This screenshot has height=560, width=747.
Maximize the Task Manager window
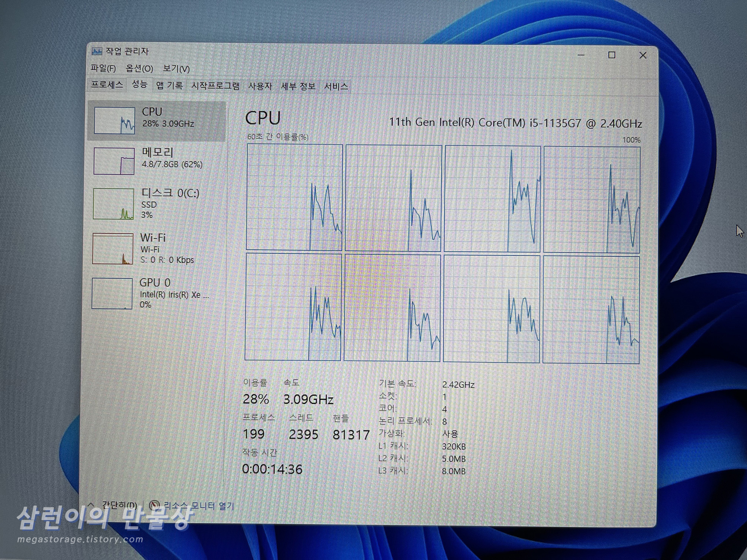(x=611, y=55)
